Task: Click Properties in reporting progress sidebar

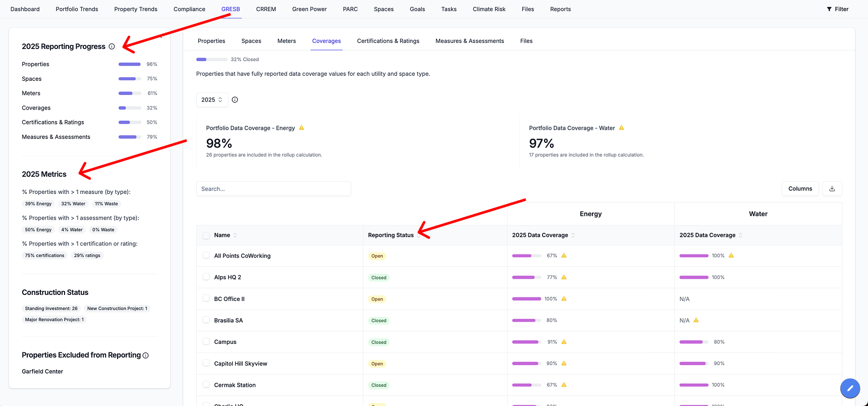Action: point(35,64)
